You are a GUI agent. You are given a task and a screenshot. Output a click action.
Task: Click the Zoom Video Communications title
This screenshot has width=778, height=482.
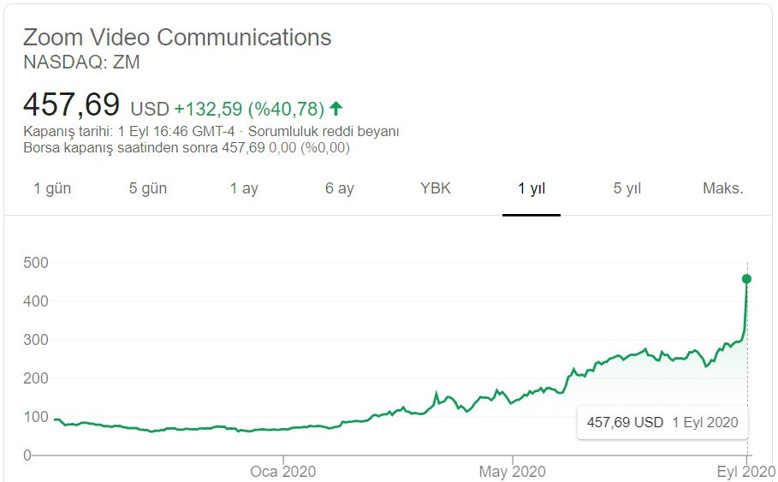point(177,38)
